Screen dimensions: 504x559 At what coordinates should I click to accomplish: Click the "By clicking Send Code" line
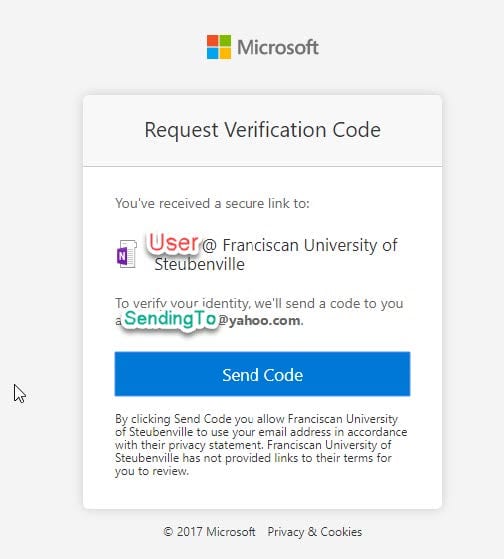click(256, 419)
